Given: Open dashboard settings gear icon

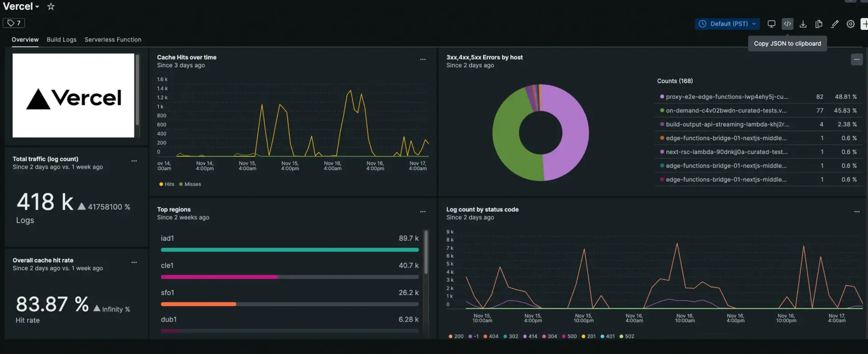Looking at the screenshot, I should click(x=850, y=24).
